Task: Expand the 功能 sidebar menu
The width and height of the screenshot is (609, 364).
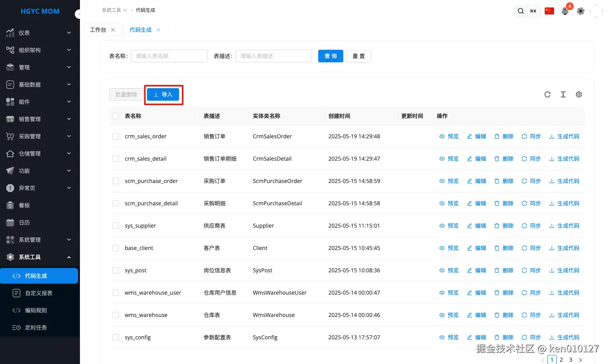Action: click(x=39, y=171)
